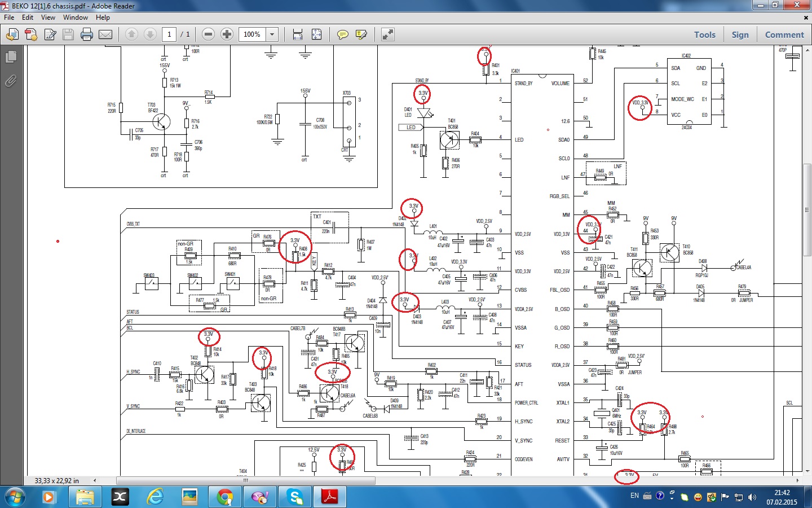Viewport: 812px width, 508px height.
Task: Zoom out with the minus button
Action: pyautogui.click(x=208, y=34)
